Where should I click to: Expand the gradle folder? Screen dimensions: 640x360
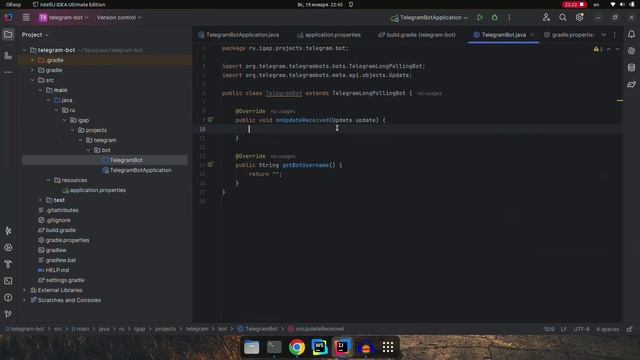coord(32,70)
